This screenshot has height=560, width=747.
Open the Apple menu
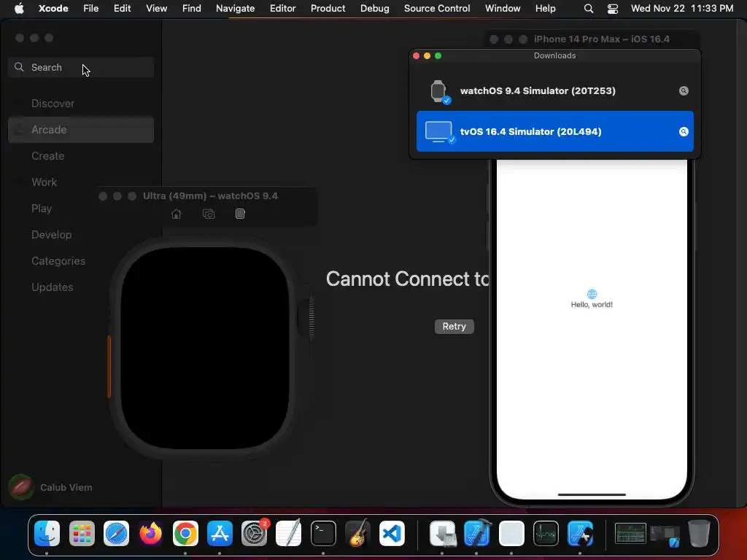19,8
